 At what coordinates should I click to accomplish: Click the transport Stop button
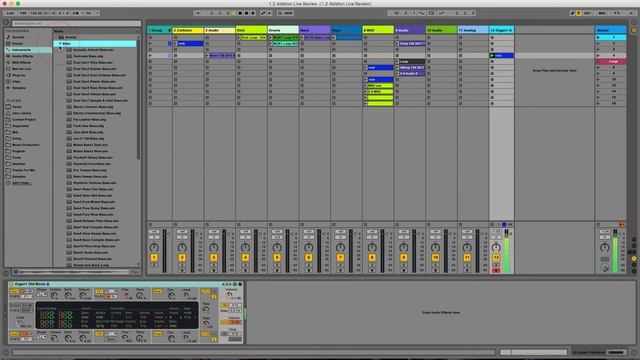pos(240,13)
